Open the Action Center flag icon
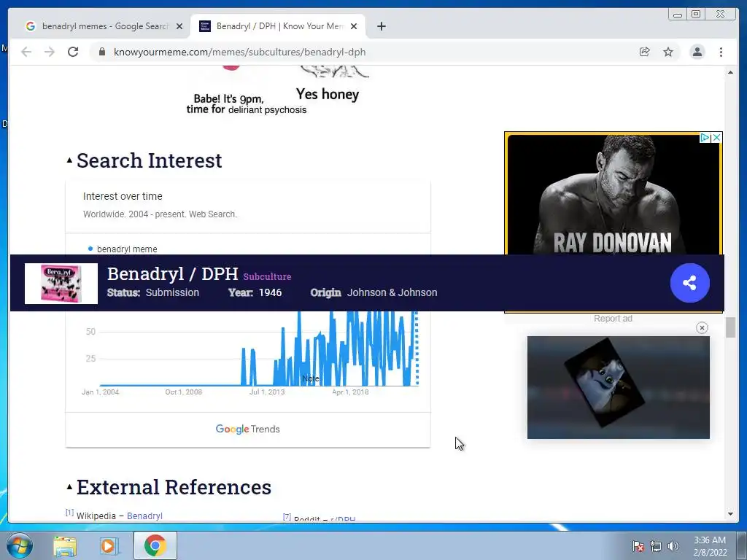This screenshot has width=747, height=560. (x=638, y=545)
